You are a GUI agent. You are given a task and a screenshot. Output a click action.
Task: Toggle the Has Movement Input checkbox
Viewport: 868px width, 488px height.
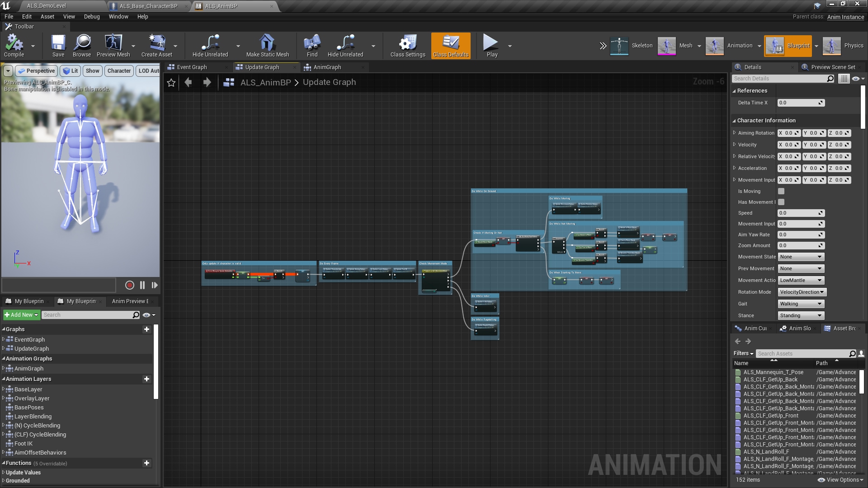point(781,202)
